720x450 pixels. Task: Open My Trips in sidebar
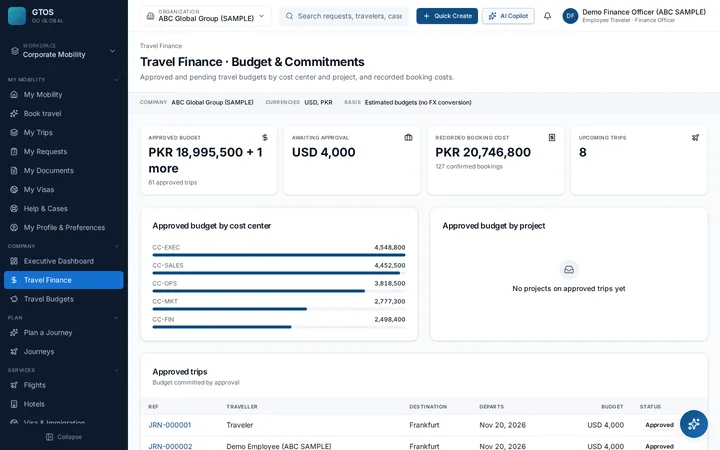coord(64,133)
